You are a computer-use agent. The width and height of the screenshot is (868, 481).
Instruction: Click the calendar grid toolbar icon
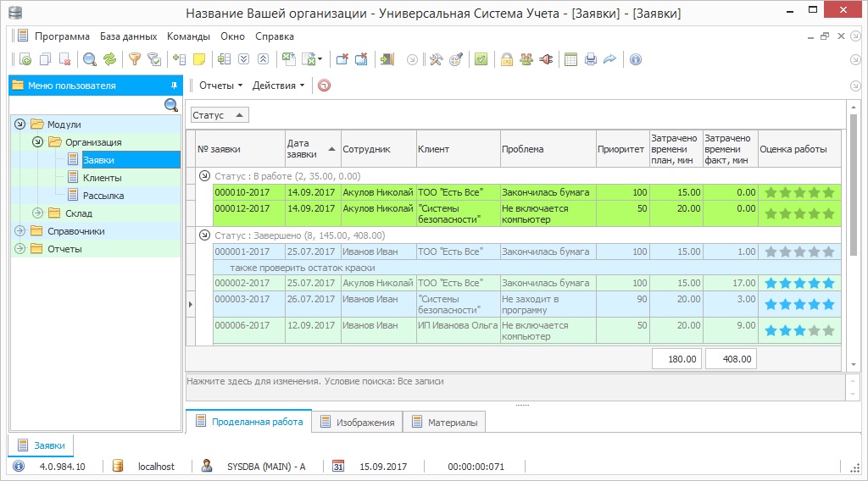click(570, 60)
